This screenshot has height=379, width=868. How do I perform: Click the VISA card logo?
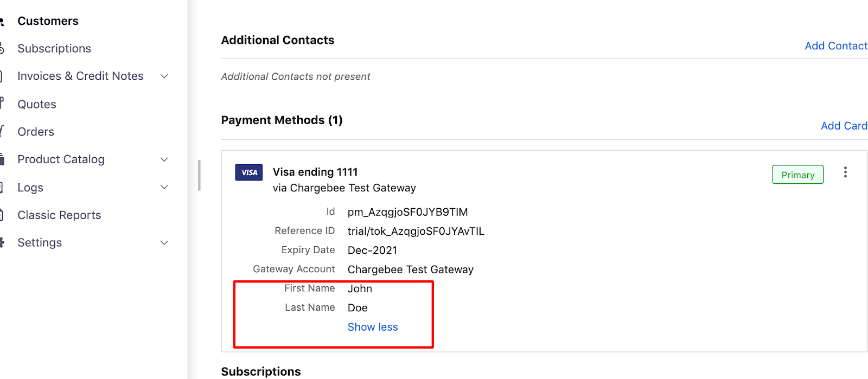click(249, 172)
